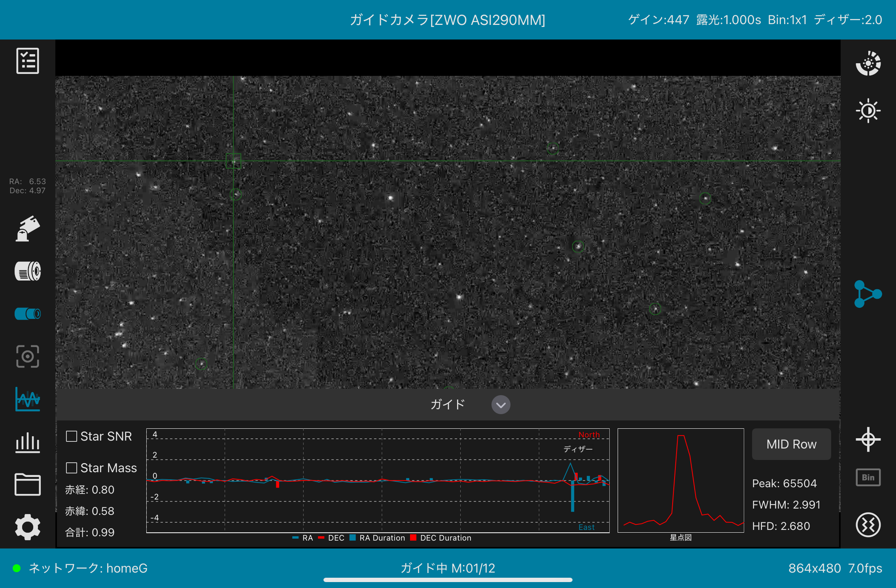The image size is (896, 588).
Task: Open the histogram bars icon
Action: (x=28, y=442)
